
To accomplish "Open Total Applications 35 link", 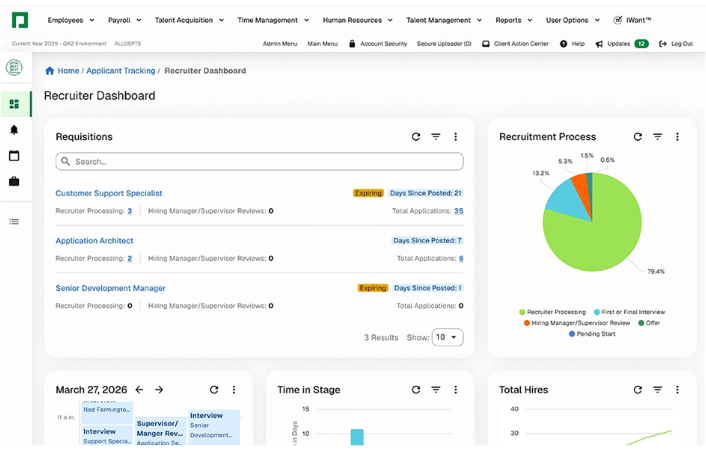I will [x=458, y=211].
